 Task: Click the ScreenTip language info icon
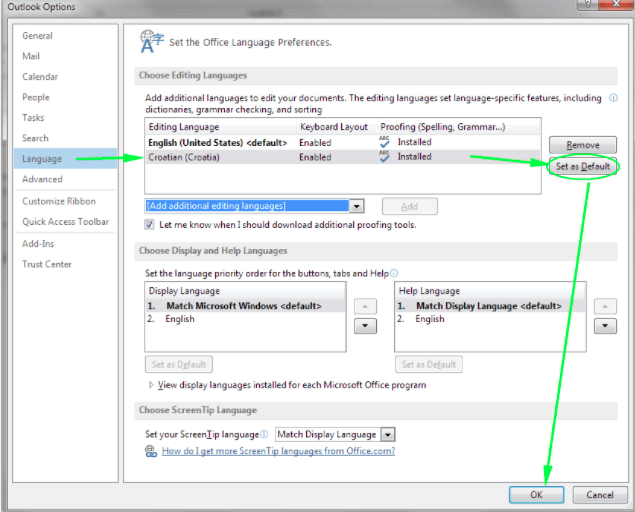pos(264,434)
